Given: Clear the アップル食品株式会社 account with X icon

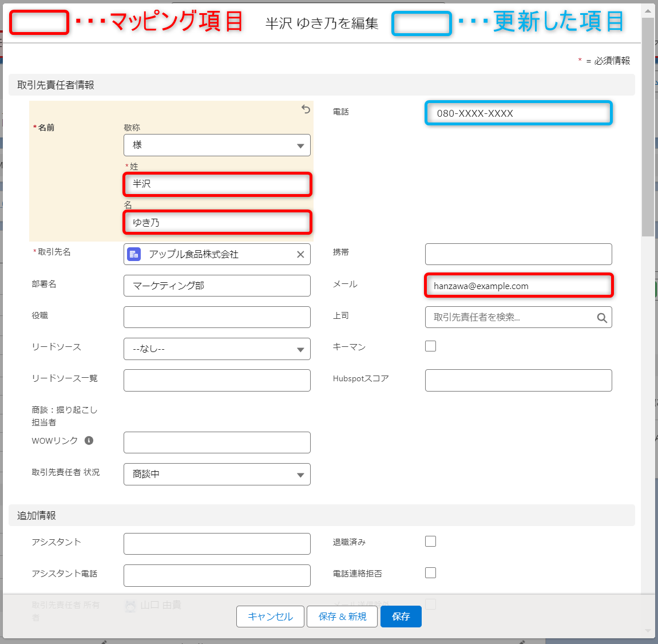Looking at the screenshot, I should [300, 255].
